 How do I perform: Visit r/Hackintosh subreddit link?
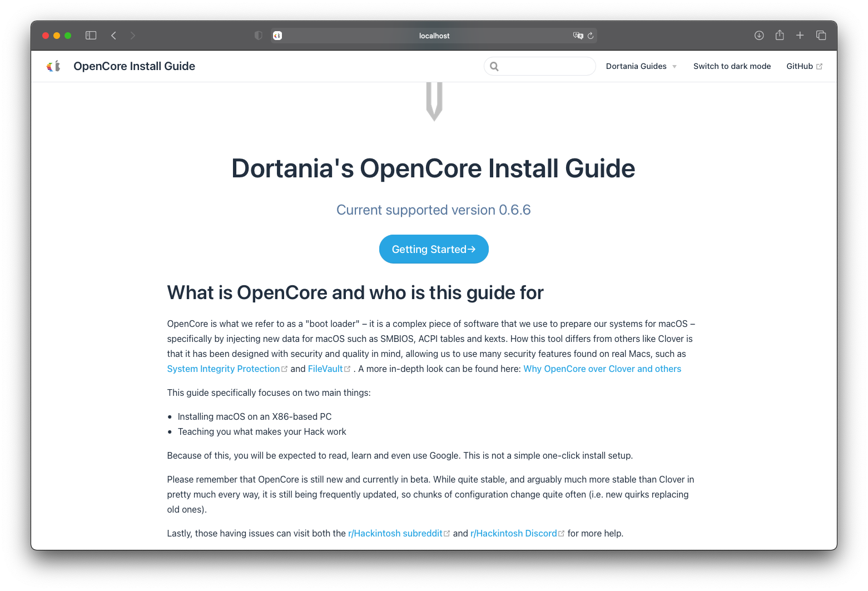[399, 533]
